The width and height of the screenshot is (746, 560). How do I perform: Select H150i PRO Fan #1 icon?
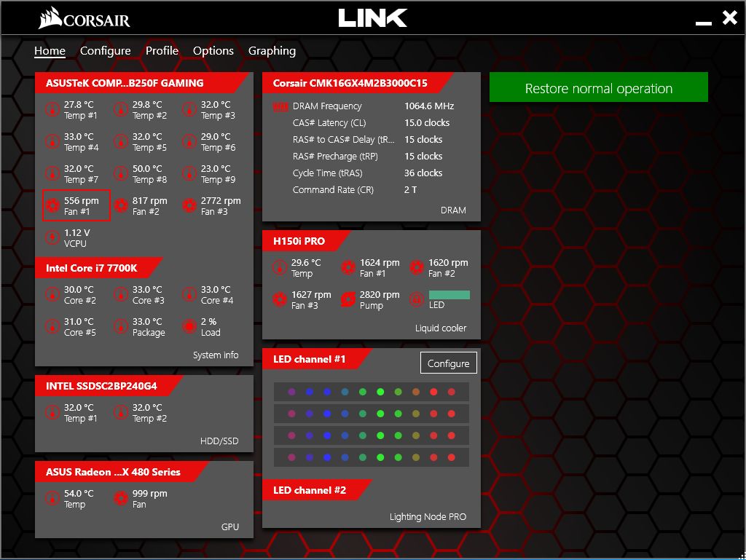348,268
